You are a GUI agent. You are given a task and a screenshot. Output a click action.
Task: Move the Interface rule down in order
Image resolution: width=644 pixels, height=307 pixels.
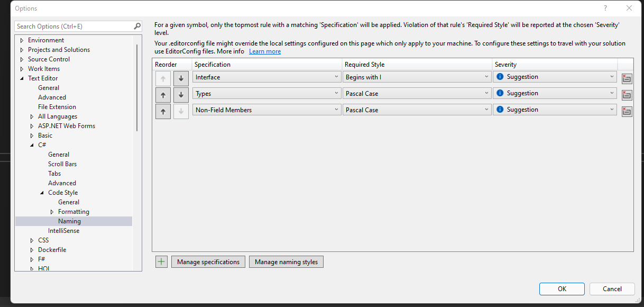coord(181,78)
